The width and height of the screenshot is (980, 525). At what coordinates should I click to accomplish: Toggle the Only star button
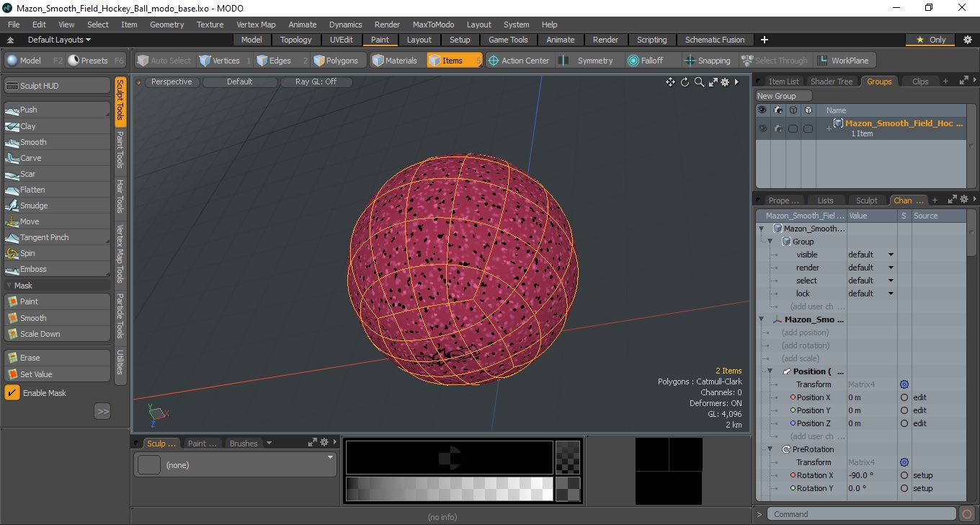pyautogui.click(x=931, y=40)
